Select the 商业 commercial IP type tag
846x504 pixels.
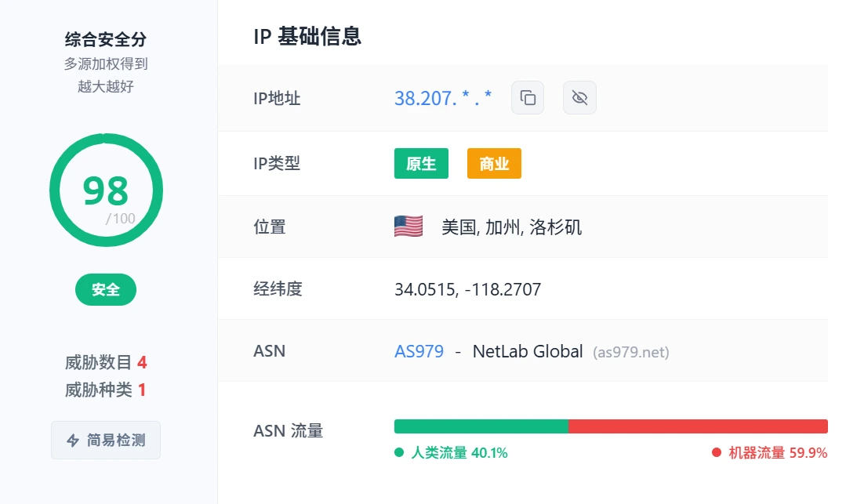(494, 164)
